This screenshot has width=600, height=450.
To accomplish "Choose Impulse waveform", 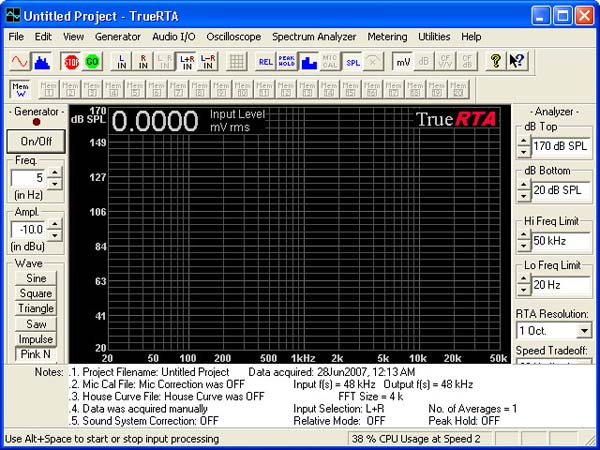I will (36, 339).
